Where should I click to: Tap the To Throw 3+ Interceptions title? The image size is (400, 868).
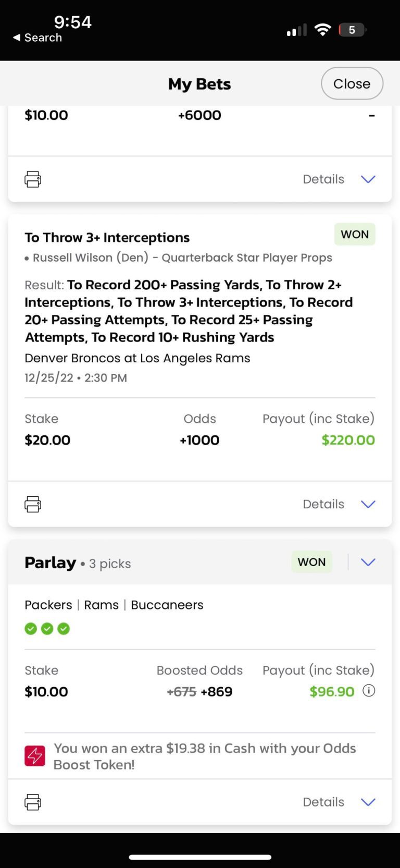[x=107, y=238]
